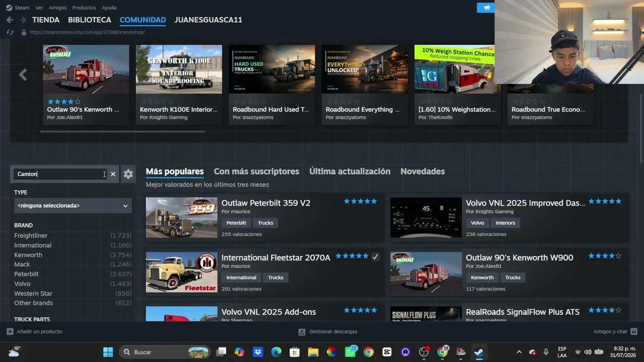Switch to Novedades tab

click(x=423, y=171)
